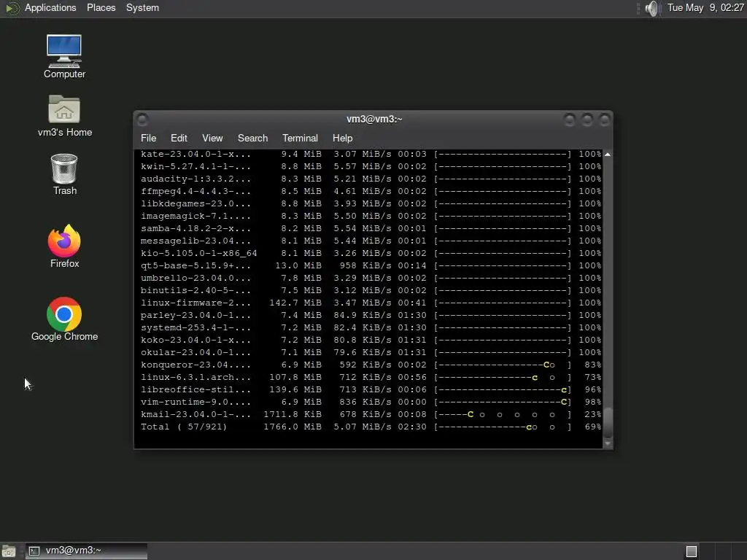Open the Places menu
This screenshot has width=747, height=560.
tap(101, 7)
